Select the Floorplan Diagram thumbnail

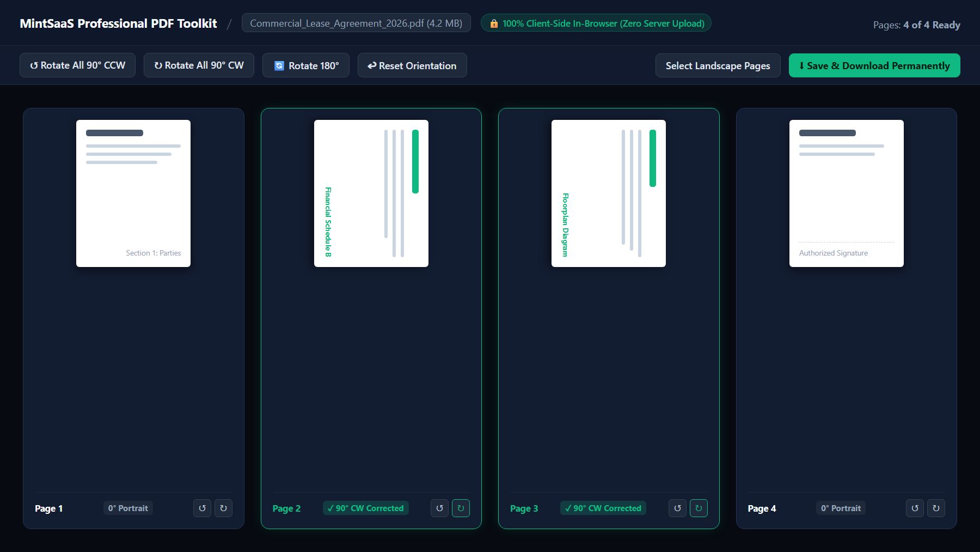click(x=609, y=193)
